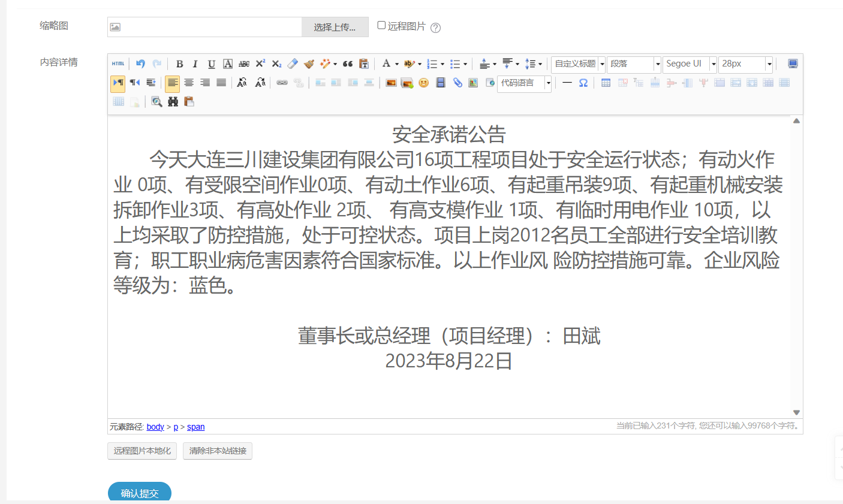Clear formatting with the eraser icon
The image size is (843, 504).
pyautogui.click(x=293, y=64)
